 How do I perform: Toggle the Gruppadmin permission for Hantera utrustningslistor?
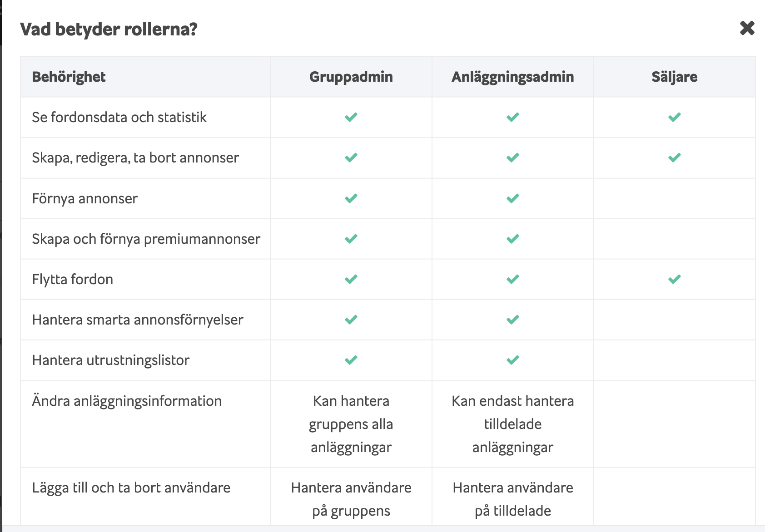pyautogui.click(x=350, y=360)
